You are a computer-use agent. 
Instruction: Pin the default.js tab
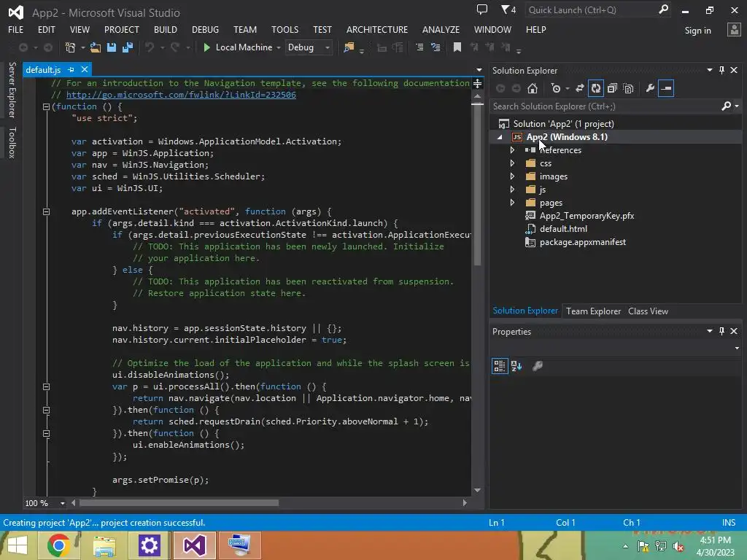(71, 69)
